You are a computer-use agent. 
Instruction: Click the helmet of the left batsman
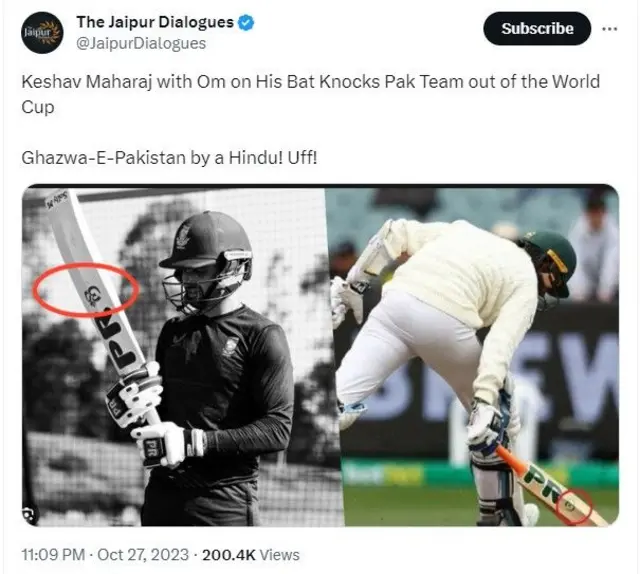click(206, 241)
